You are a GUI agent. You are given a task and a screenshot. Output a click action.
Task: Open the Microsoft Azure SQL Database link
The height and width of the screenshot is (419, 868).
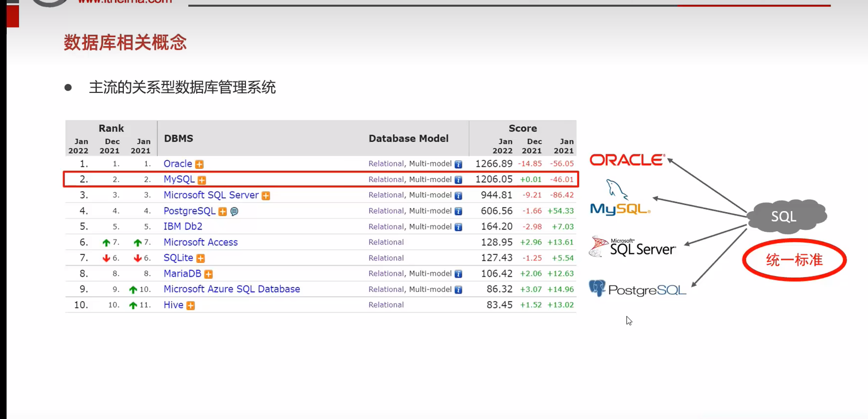[x=232, y=289]
